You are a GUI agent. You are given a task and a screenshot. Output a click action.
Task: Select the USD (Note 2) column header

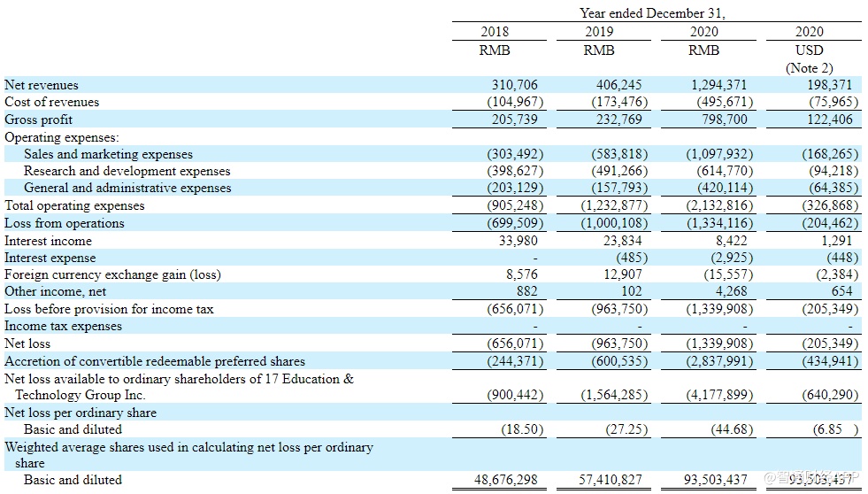[809, 58]
